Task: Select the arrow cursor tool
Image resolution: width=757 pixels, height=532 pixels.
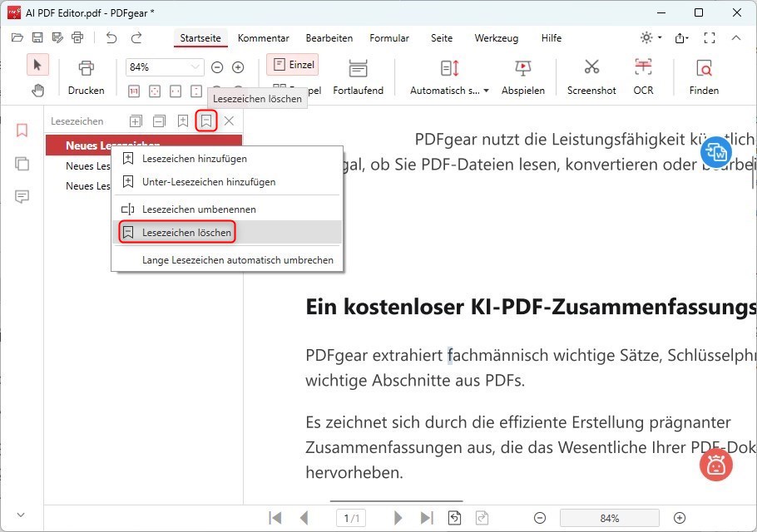Action: pos(37,65)
